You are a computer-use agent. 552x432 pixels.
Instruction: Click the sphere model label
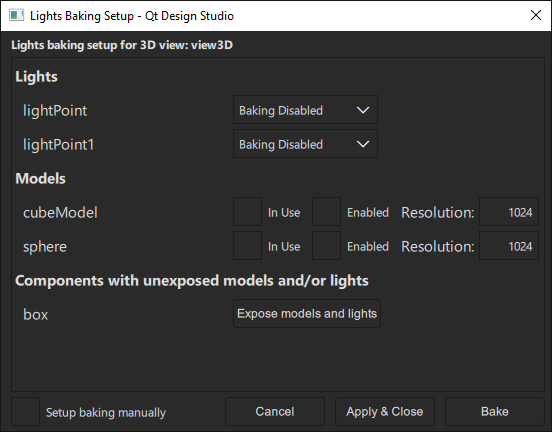point(45,247)
